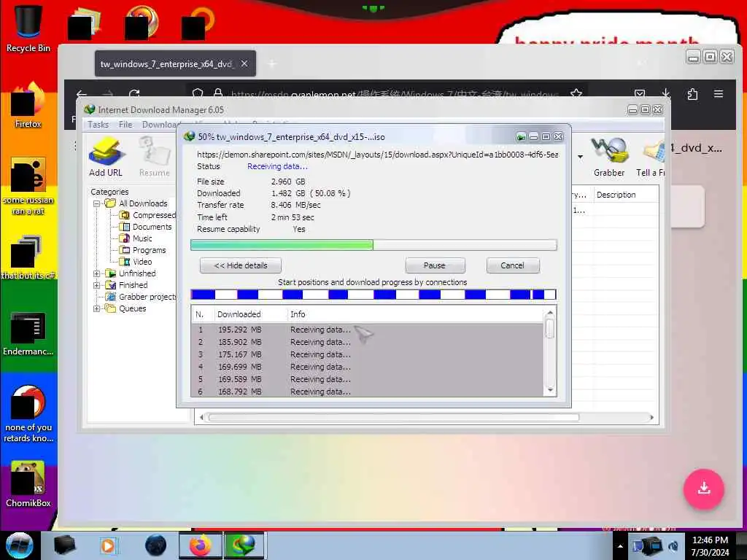Click the Pocket save icon in Firefox

(x=640, y=94)
